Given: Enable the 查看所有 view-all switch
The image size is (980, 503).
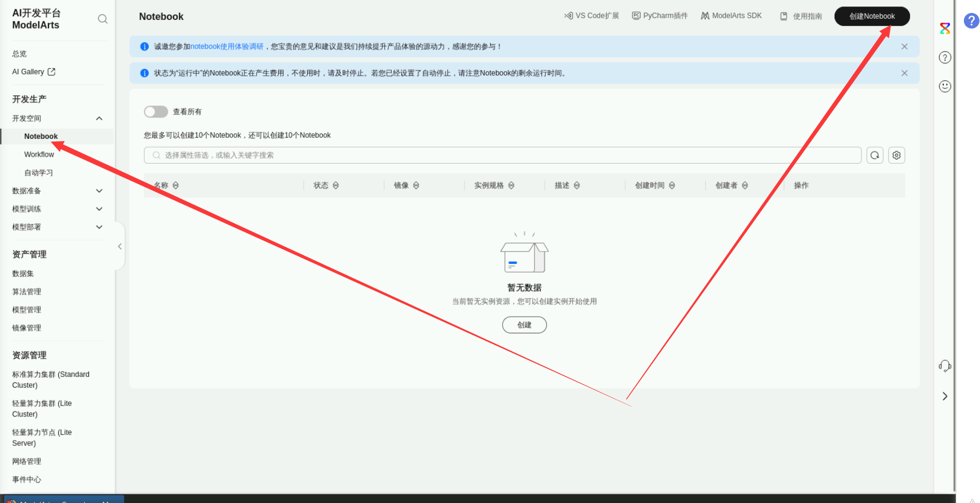Looking at the screenshot, I should tap(156, 111).
